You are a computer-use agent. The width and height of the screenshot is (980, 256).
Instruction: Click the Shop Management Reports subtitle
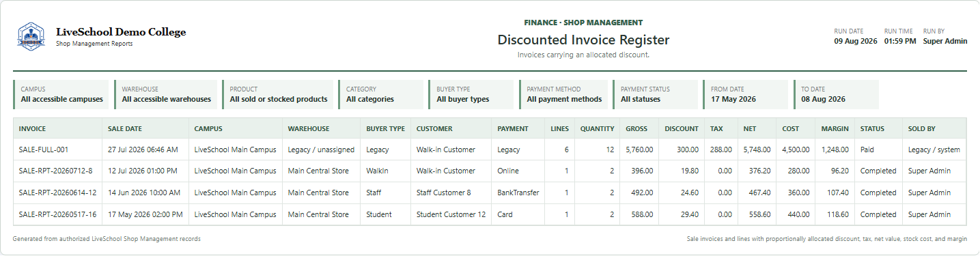tap(94, 44)
